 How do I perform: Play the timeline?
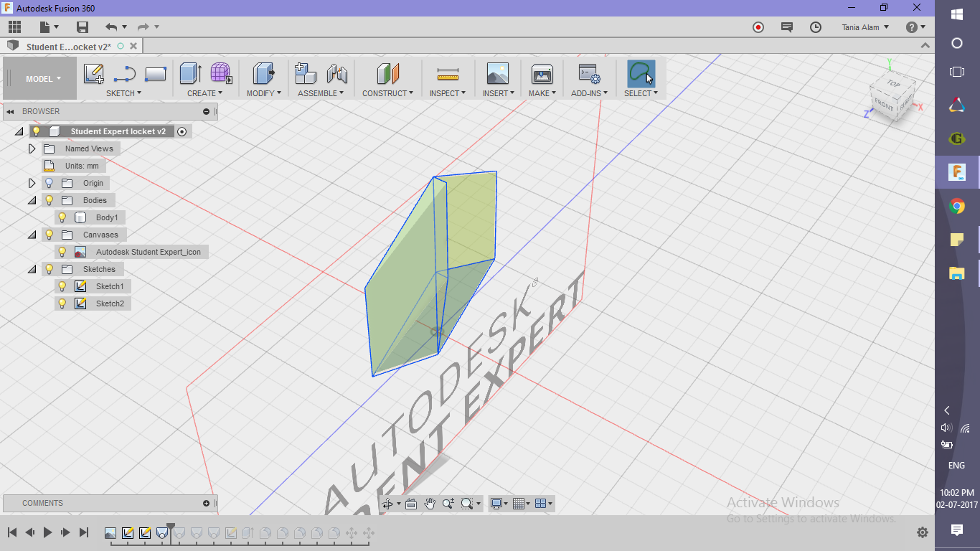point(47,532)
